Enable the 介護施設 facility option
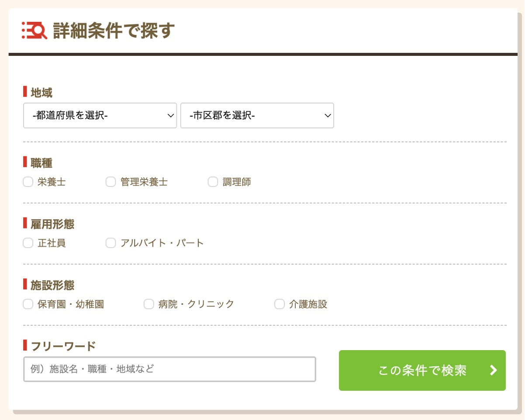The width and height of the screenshot is (525, 420). (x=279, y=304)
